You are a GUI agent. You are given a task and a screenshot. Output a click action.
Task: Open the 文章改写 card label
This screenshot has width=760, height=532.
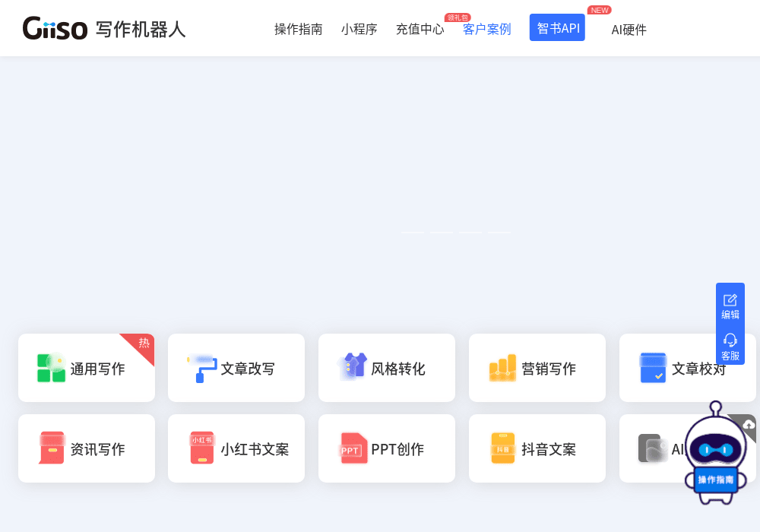(248, 369)
